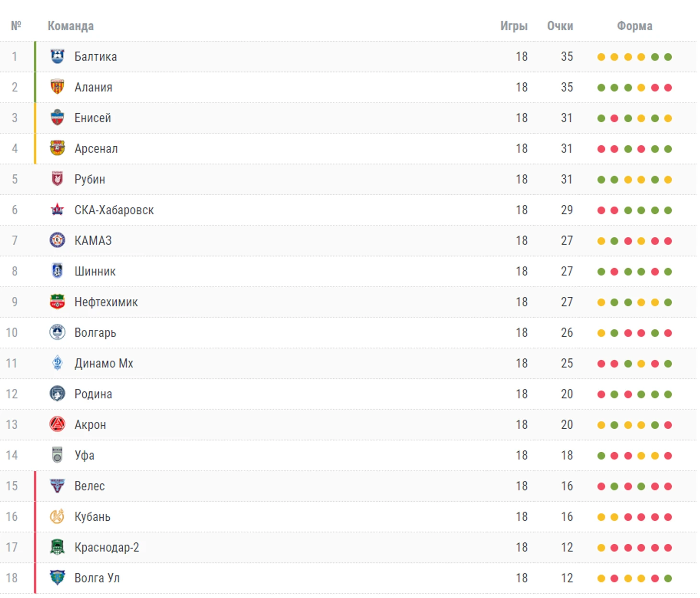Click the Волга Ул crest icon

pyautogui.click(x=57, y=578)
